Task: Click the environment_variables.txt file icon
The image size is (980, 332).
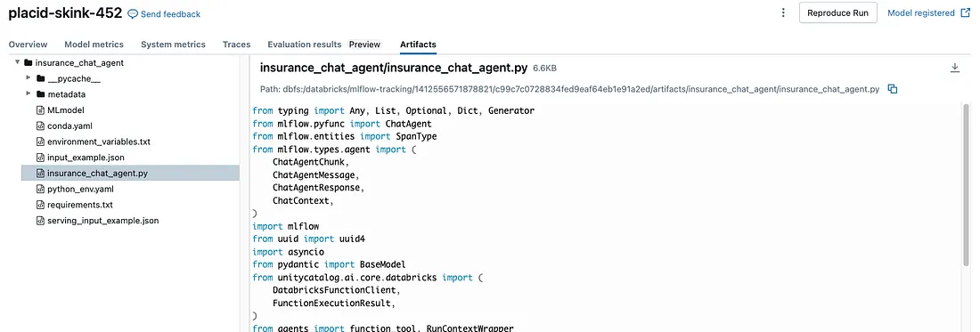Action: [41, 142]
